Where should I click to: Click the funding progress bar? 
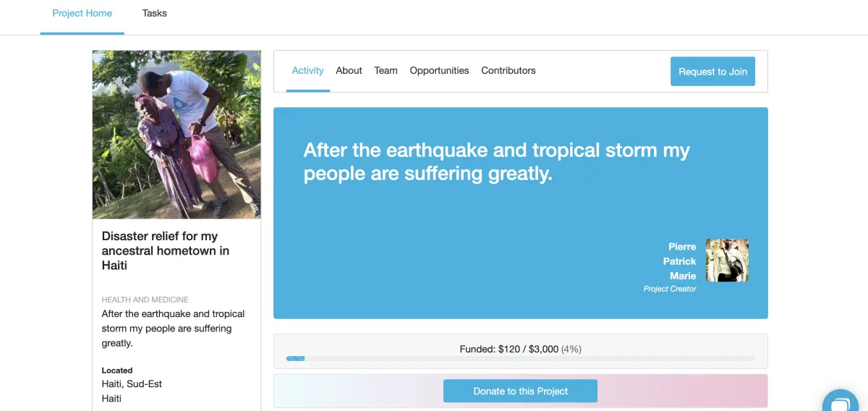[520, 358]
